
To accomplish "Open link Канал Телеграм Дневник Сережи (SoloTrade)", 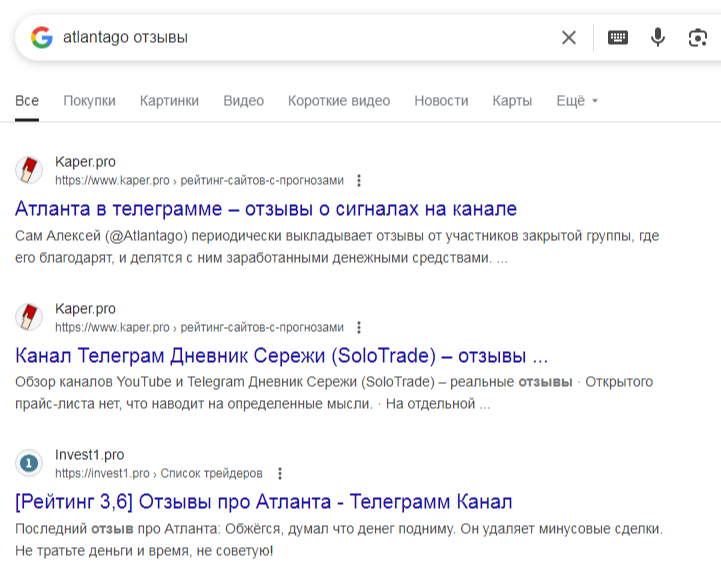I will 281,356.
